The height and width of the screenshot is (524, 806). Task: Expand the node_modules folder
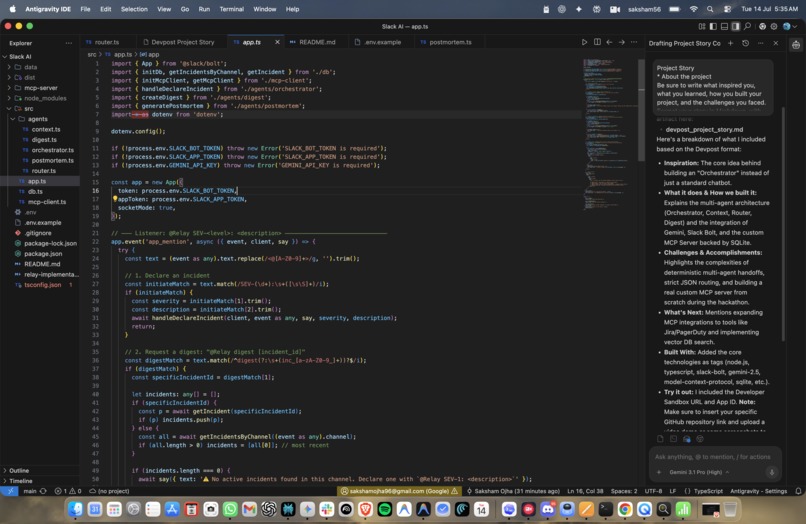point(45,98)
